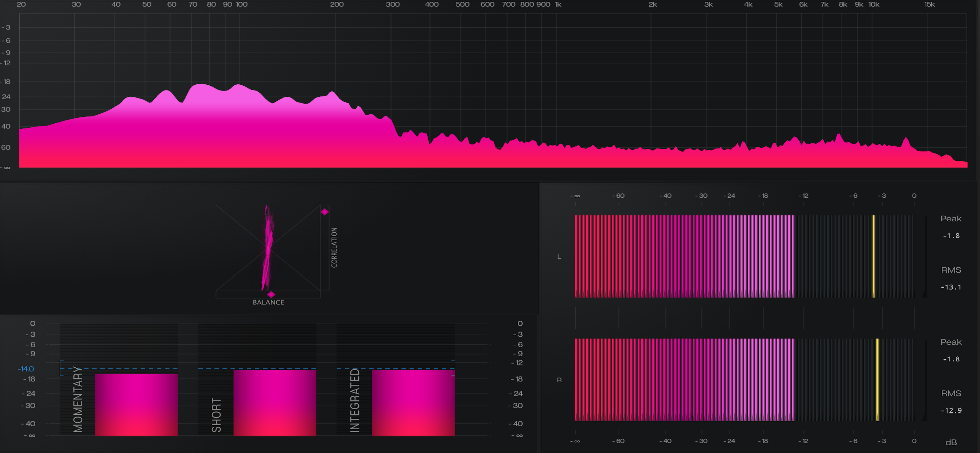Screen dimensions: 980x453
Task: Click the right channel Peak value -1.8
Action: pyautogui.click(x=951, y=359)
